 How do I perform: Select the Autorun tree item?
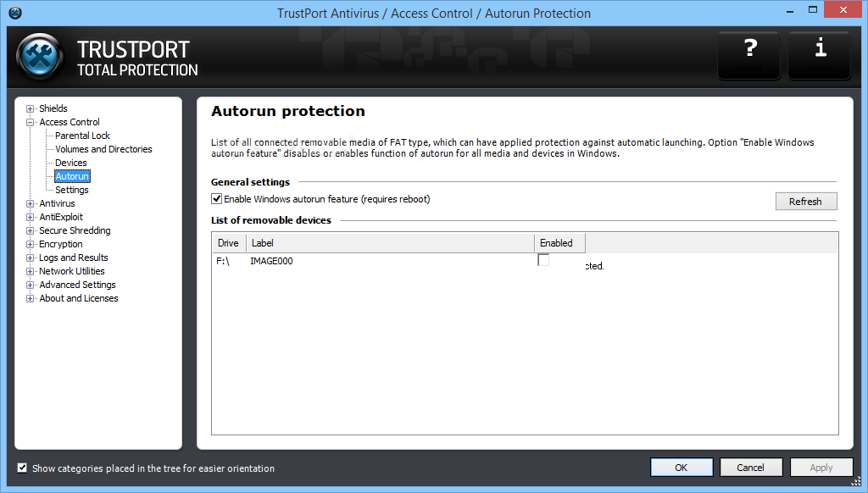[x=72, y=176]
